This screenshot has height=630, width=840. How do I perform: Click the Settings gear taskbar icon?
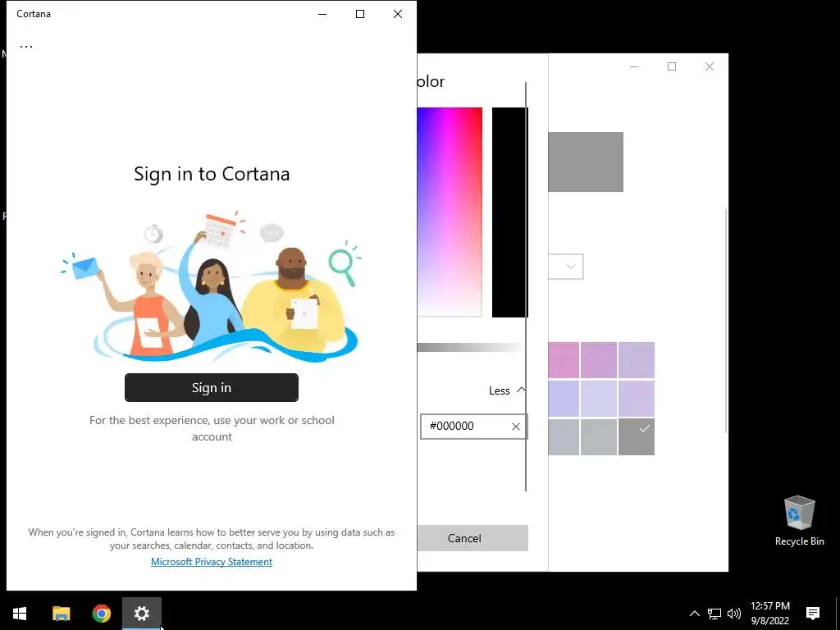pyautogui.click(x=141, y=614)
